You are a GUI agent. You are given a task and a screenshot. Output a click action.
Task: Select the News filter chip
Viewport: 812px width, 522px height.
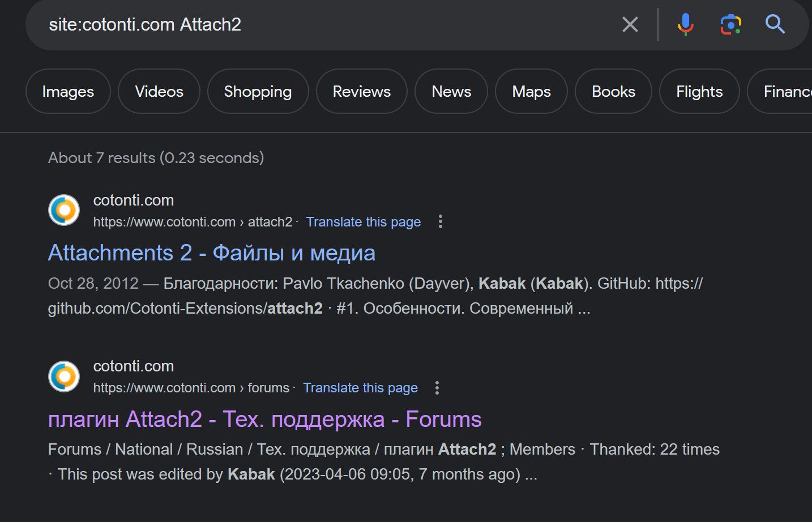point(451,91)
